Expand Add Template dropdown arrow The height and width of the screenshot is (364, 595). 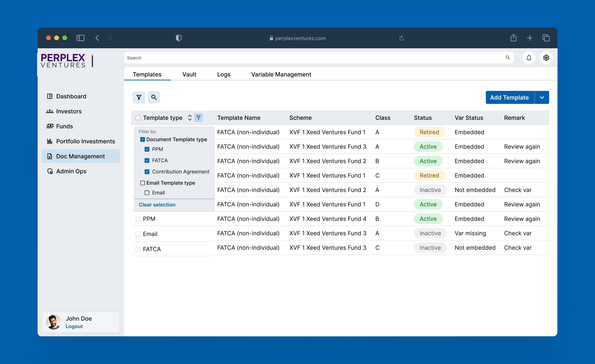coord(542,97)
